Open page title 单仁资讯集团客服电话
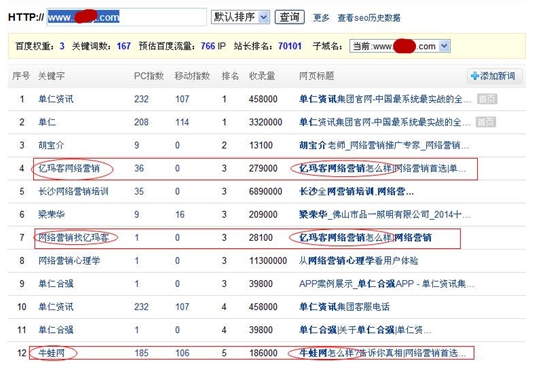 click(344, 307)
